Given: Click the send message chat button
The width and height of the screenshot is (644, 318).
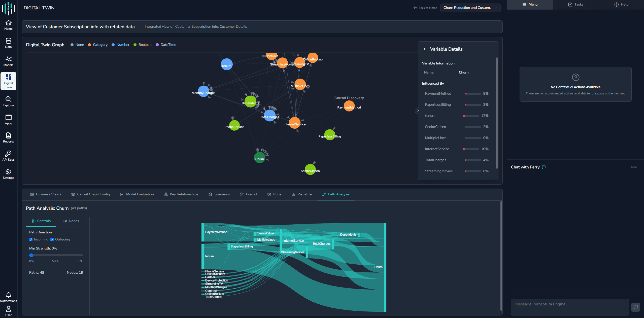Looking at the screenshot, I should pyautogui.click(x=635, y=307).
